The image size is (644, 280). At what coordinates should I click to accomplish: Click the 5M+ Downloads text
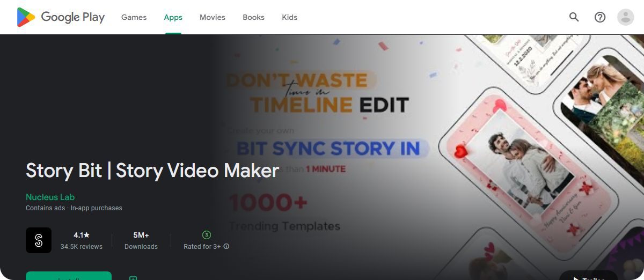tap(141, 241)
